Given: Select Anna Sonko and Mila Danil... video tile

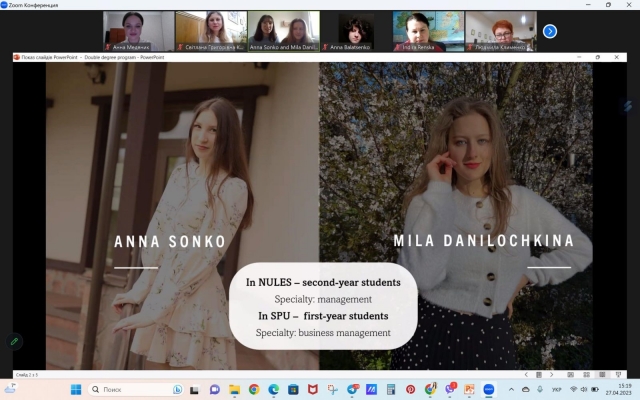Looking at the screenshot, I should click(284, 31).
